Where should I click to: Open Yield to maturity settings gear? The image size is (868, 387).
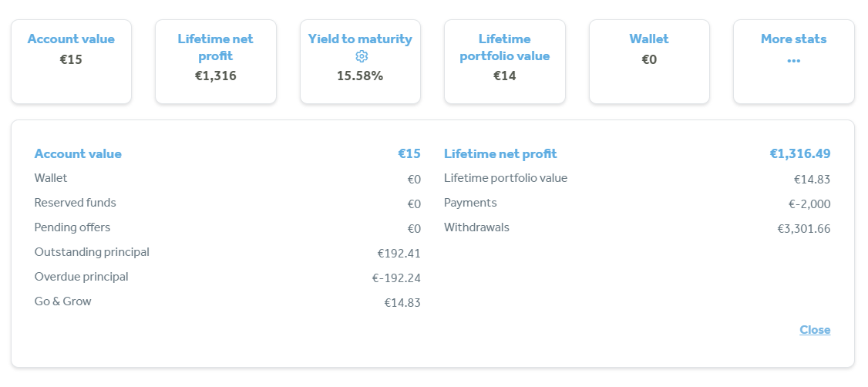click(361, 56)
